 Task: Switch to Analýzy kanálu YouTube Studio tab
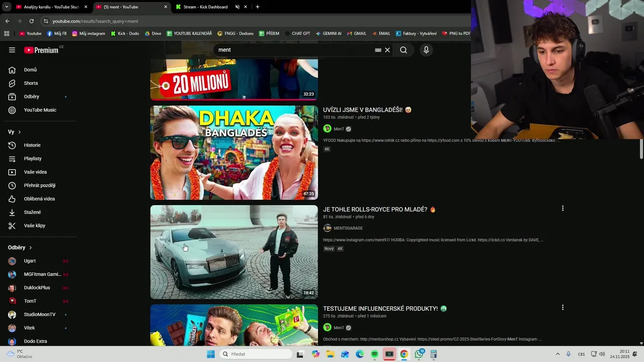[51, 7]
